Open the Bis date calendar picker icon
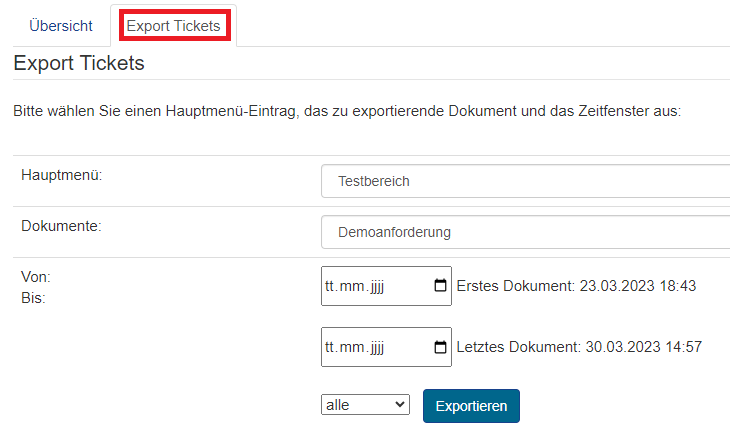This screenshot has width=730, height=439. pos(440,348)
